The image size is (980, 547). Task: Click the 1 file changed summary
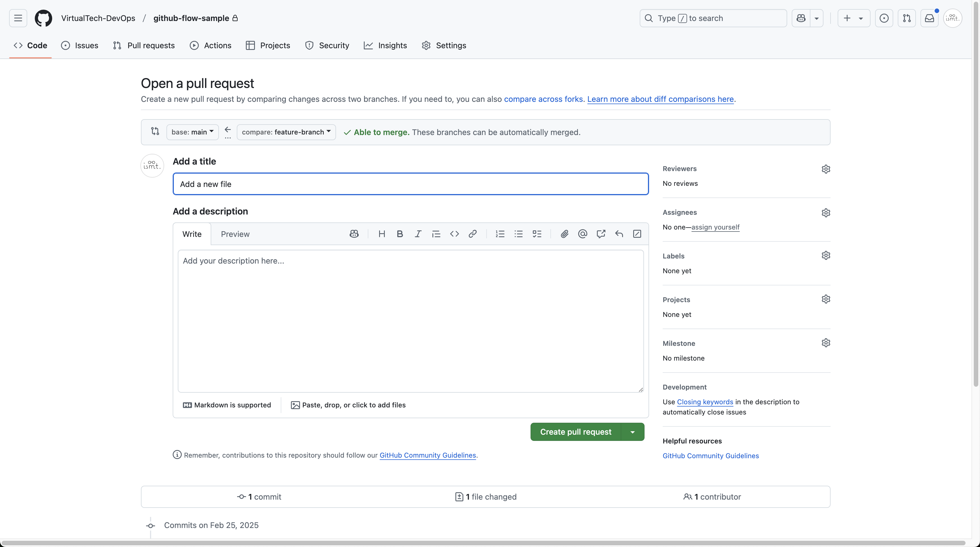click(486, 497)
